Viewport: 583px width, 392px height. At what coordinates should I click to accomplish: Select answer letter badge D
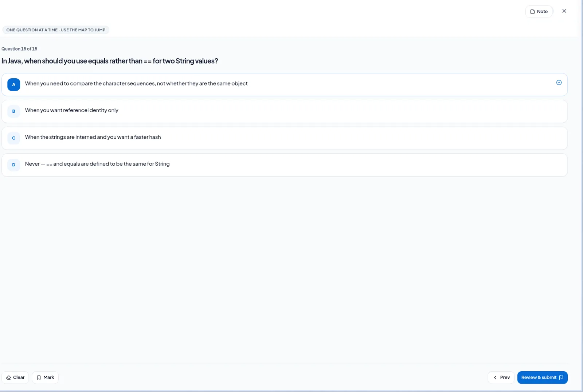coord(14,165)
